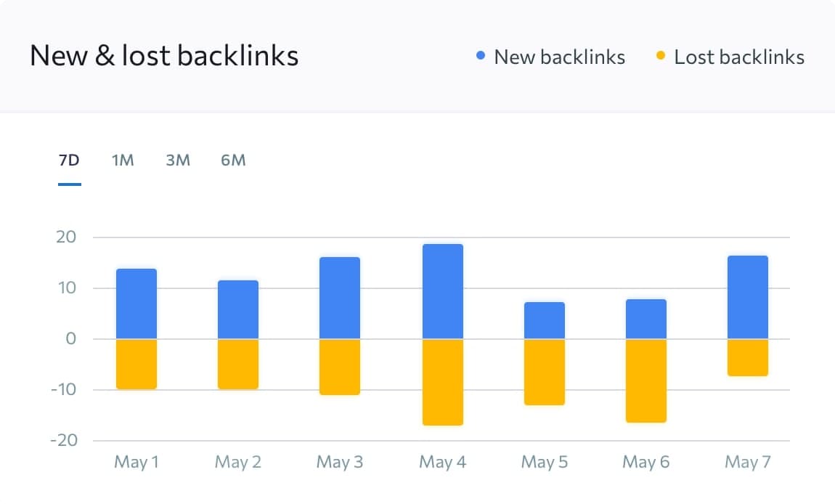The height and width of the screenshot is (504, 835).
Task: Select the yellow bar for May 3
Action: pyautogui.click(x=340, y=367)
